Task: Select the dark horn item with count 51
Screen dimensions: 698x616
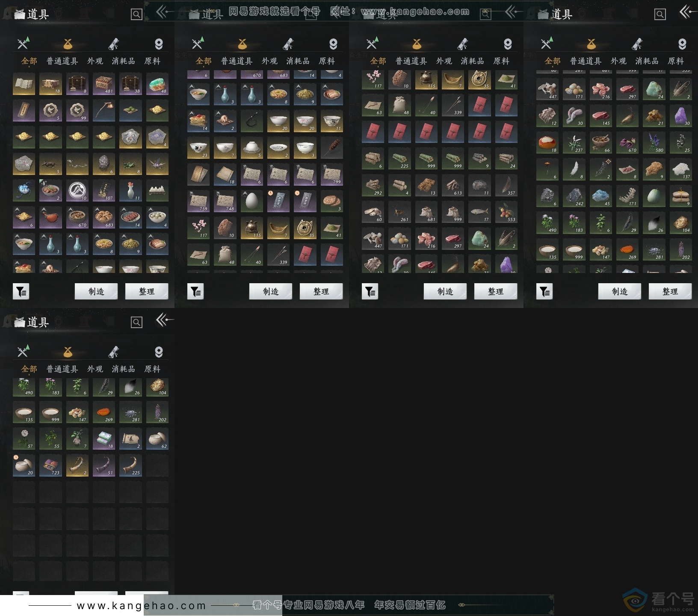Action: click(x=104, y=465)
